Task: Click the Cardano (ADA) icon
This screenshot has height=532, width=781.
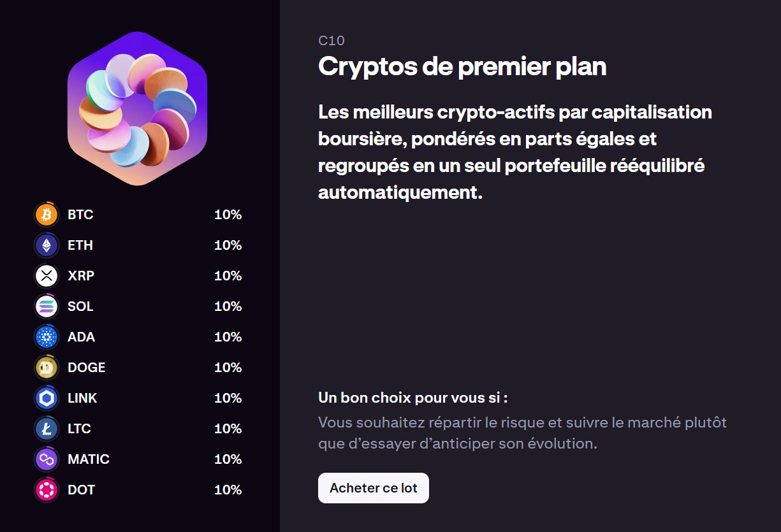Action: pos(45,337)
